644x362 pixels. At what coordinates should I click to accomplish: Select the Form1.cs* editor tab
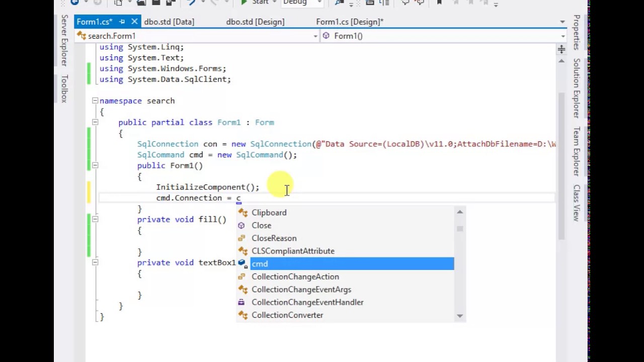(94, 22)
